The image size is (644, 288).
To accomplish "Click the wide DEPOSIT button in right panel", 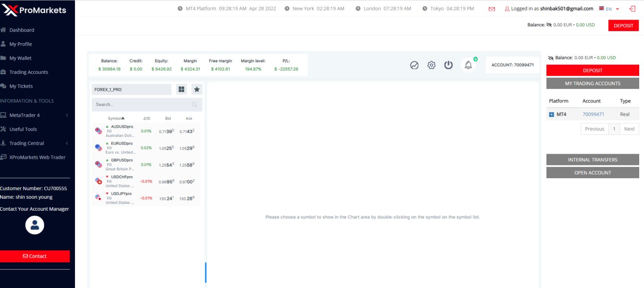I will point(593,70).
